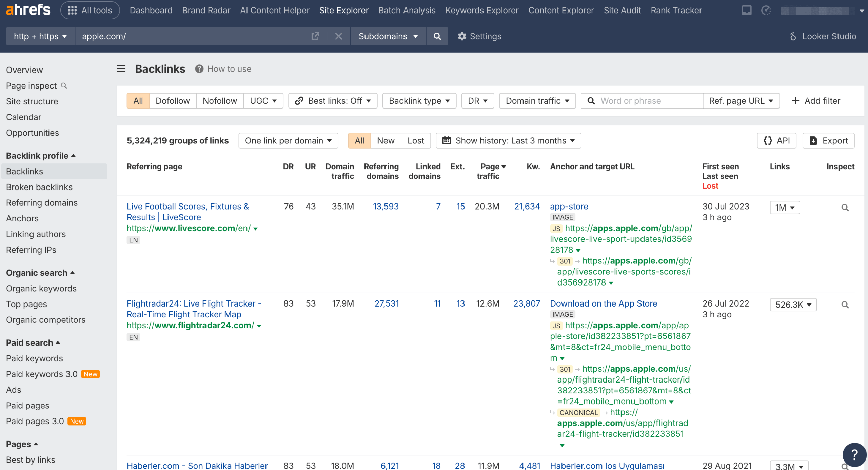Click the API button

point(777,140)
